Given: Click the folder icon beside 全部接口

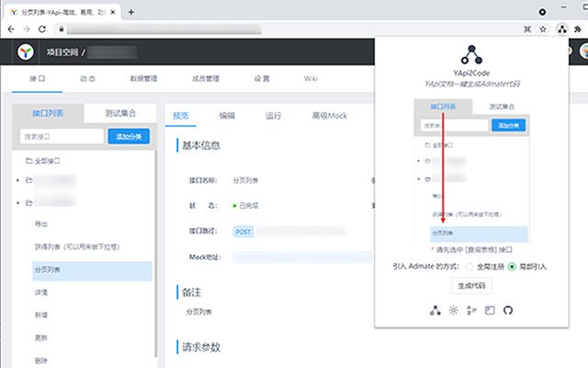Looking at the screenshot, I should click(x=28, y=161).
